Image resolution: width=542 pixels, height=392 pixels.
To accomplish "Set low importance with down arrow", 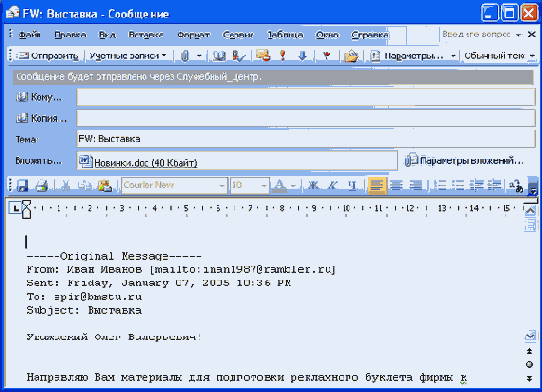I will coord(302,56).
